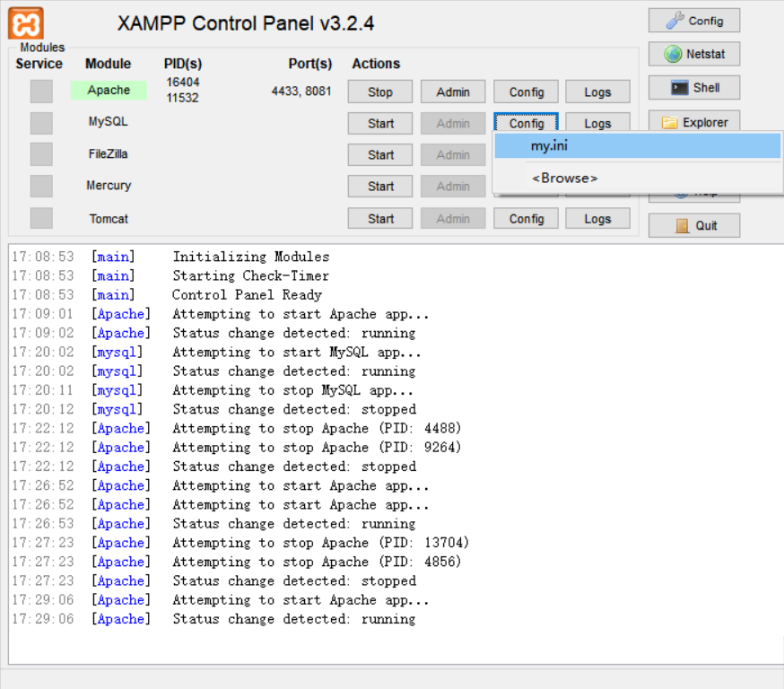
Task: Click the Mercury module label
Action: click(x=109, y=186)
